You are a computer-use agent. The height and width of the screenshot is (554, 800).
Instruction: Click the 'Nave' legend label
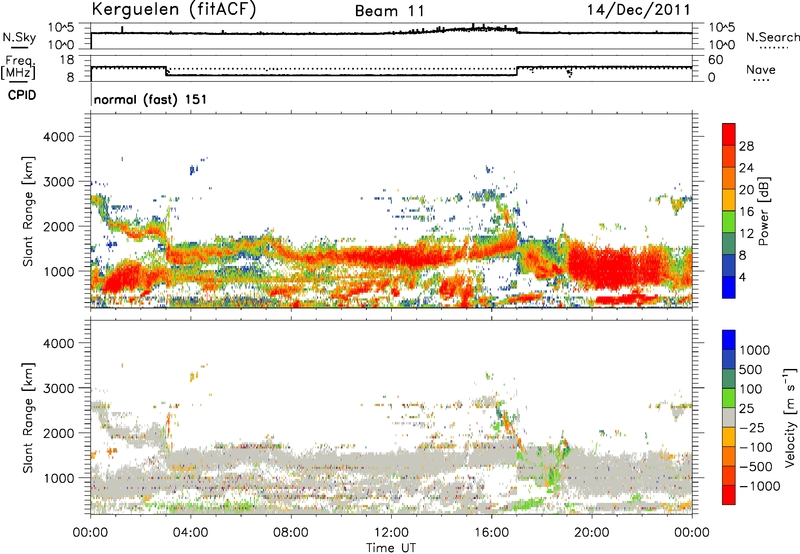click(760, 70)
